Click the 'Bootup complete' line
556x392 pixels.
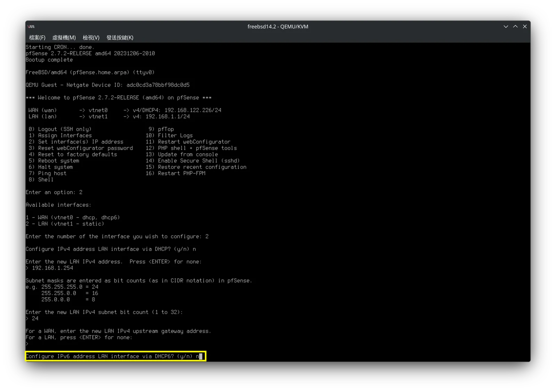pos(49,60)
